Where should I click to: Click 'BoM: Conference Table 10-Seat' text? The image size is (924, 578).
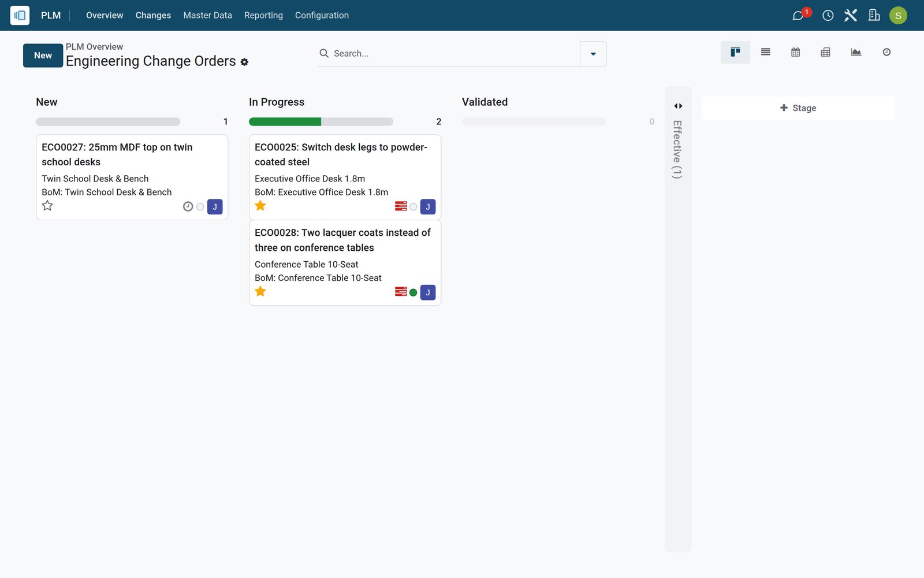click(318, 278)
